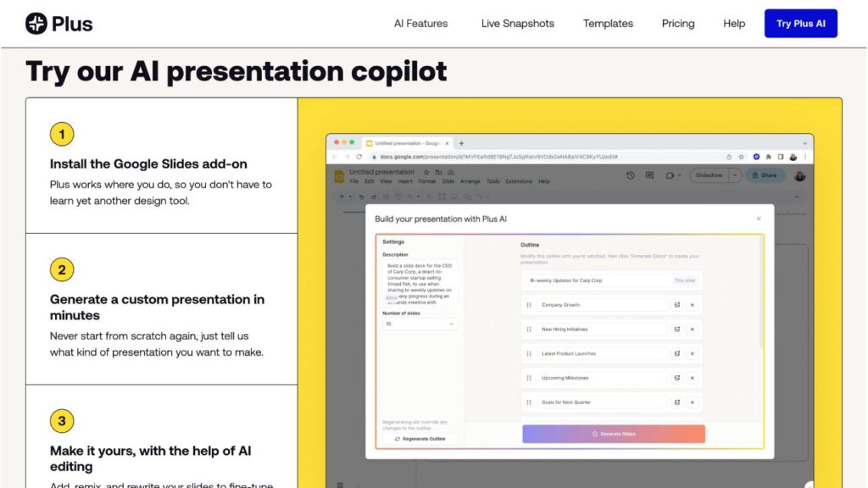Screen dimensions: 868x488
Task: Click the Meet camera icon in Slides header
Action: (x=670, y=175)
